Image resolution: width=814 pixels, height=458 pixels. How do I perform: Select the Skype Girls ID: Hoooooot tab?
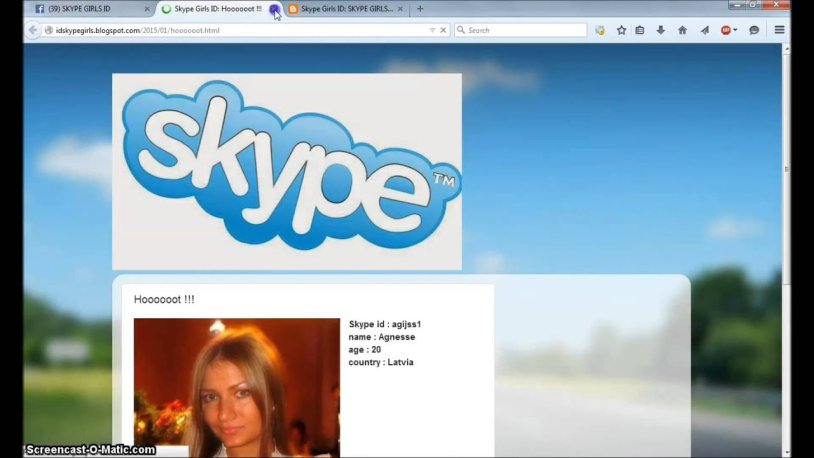tap(218, 9)
